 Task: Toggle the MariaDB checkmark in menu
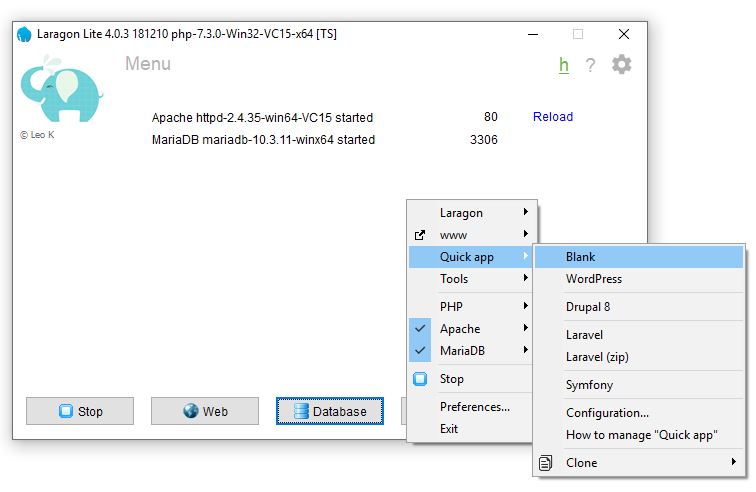point(420,351)
